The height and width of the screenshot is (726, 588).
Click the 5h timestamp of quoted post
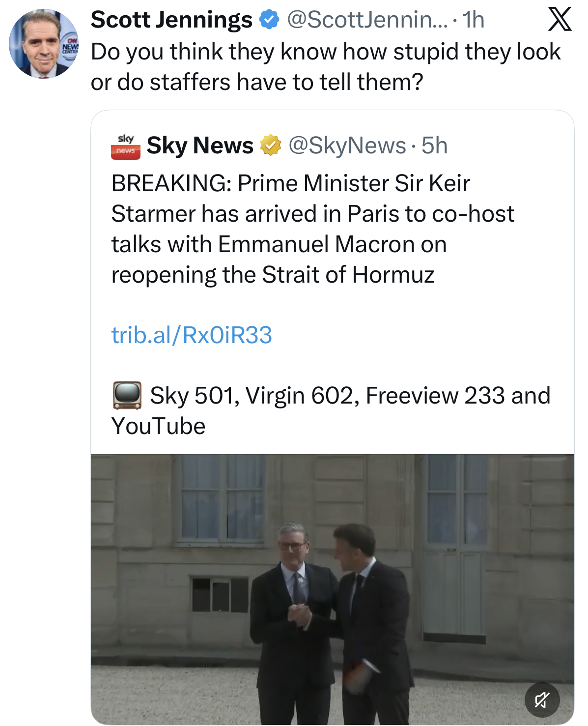coord(435,146)
